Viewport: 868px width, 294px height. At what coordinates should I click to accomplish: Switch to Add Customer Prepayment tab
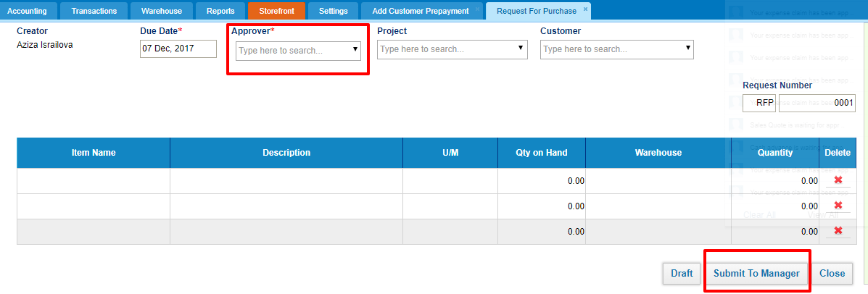[x=421, y=11]
